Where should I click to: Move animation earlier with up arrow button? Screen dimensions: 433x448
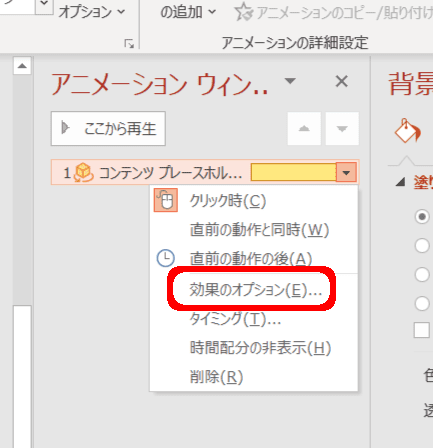(304, 129)
